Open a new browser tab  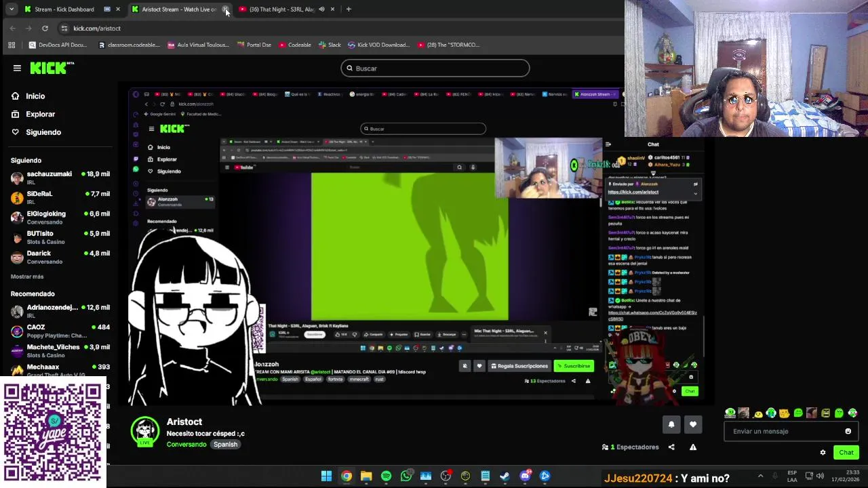[x=349, y=9]
